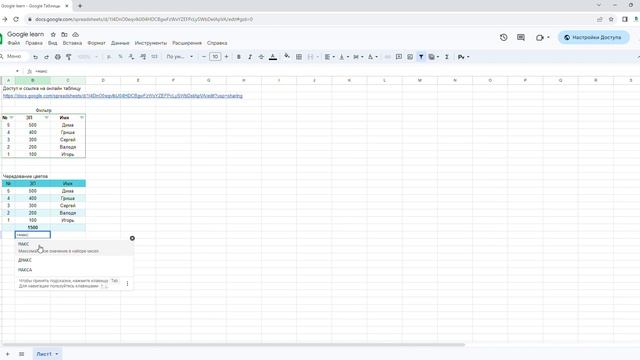Check the cloud save status icon
The height and width of the screenshot is (360, 640).
(76, 35)
